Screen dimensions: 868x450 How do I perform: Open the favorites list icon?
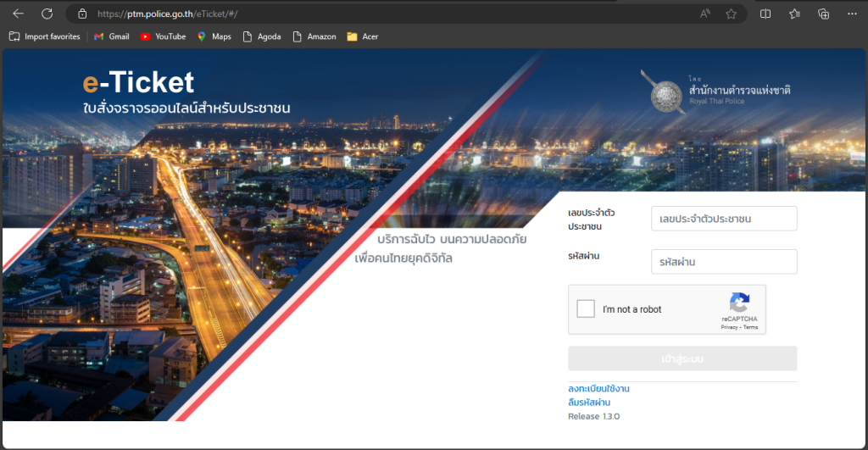pos(794,14)
